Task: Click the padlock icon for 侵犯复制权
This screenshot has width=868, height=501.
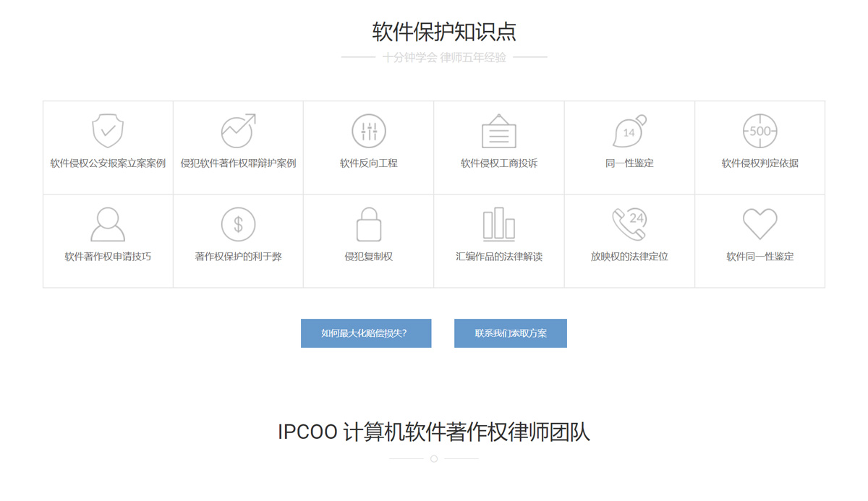Action: (x=369, y=224)
